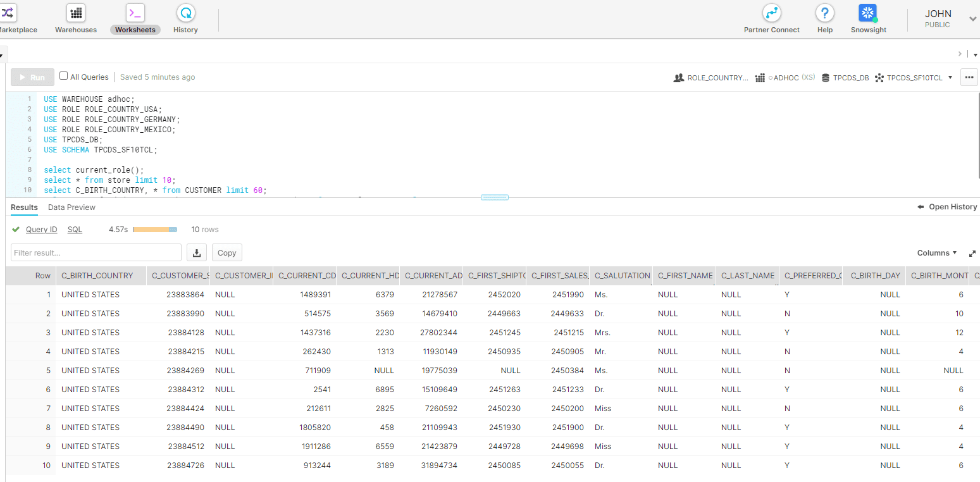
Task: Open the Columns dropdown
Action: (x=938, y=252)
